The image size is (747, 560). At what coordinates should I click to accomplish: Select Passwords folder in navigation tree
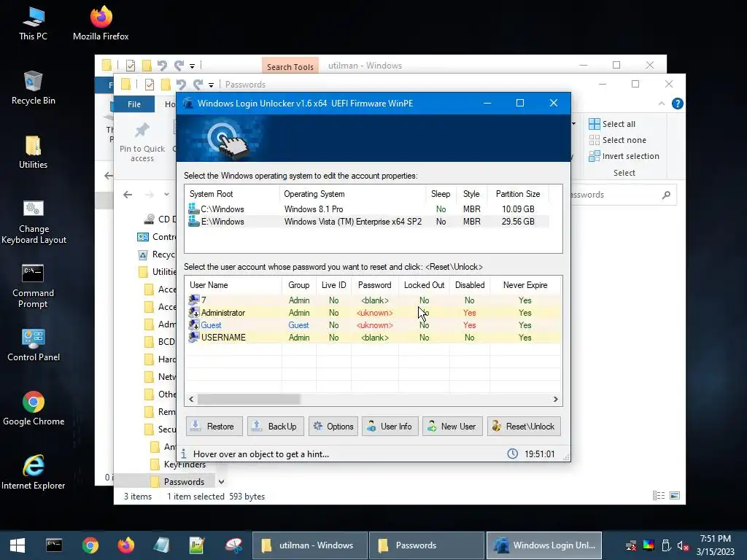coord(184,482)
